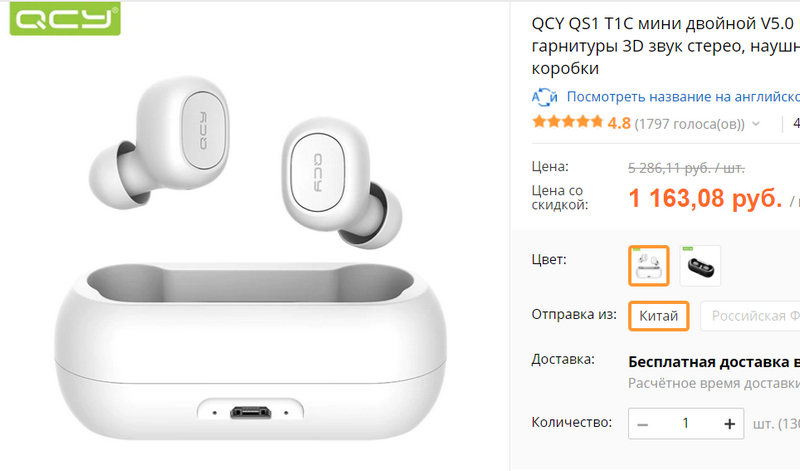Screen dimensions: 800x471
Task: Choose shipping from Российская Федерация option
Action: [x=750, y=316]
